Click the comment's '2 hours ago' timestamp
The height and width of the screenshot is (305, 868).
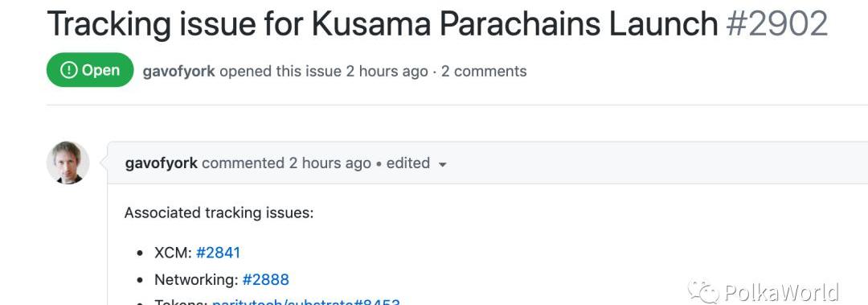[330, 163]
